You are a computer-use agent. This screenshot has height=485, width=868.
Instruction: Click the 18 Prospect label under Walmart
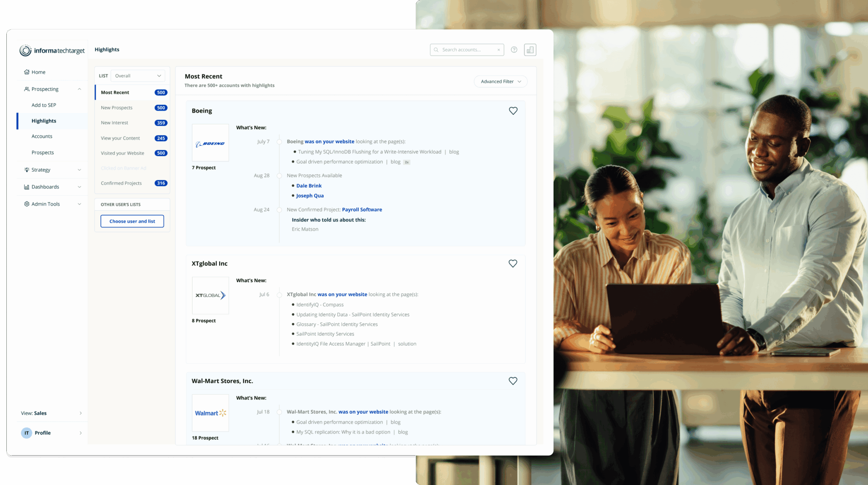205,438
